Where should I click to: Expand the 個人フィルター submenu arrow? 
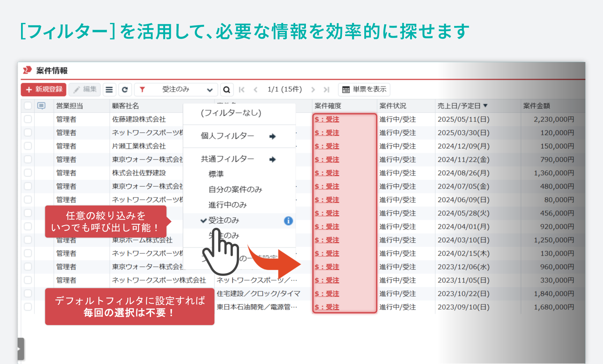pos(273,136)
